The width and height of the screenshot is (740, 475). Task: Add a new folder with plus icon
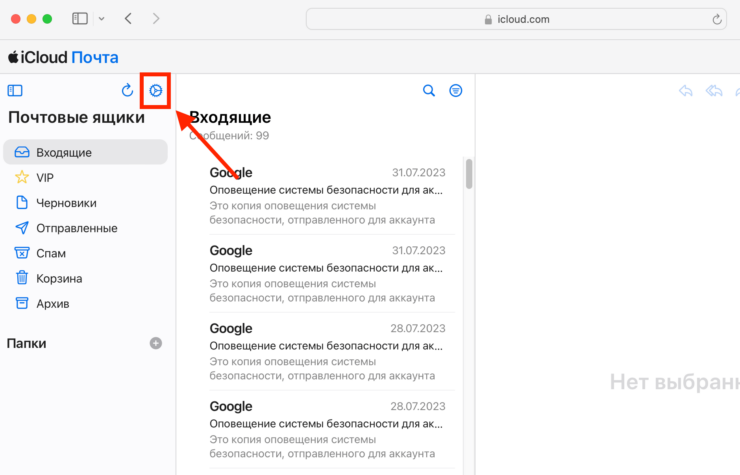click(x=155, y=343)
